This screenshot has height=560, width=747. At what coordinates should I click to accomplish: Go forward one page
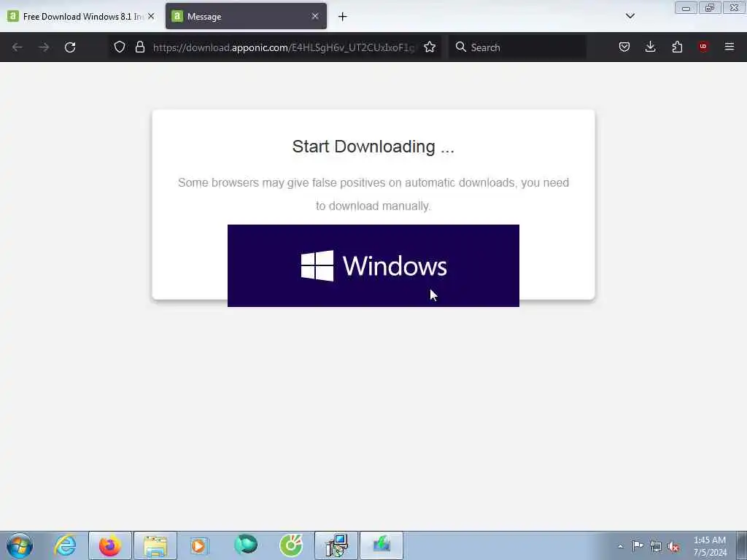click(x=44, y=47)
